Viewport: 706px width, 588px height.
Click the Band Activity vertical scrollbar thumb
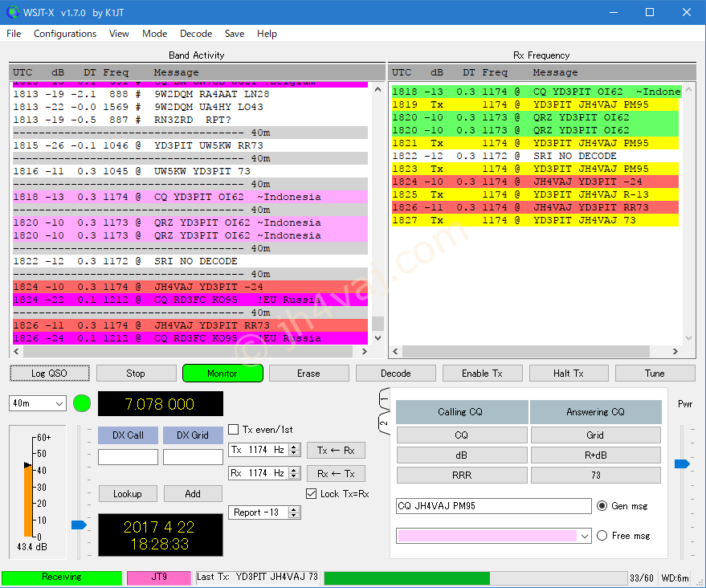[x=377, y=324]
